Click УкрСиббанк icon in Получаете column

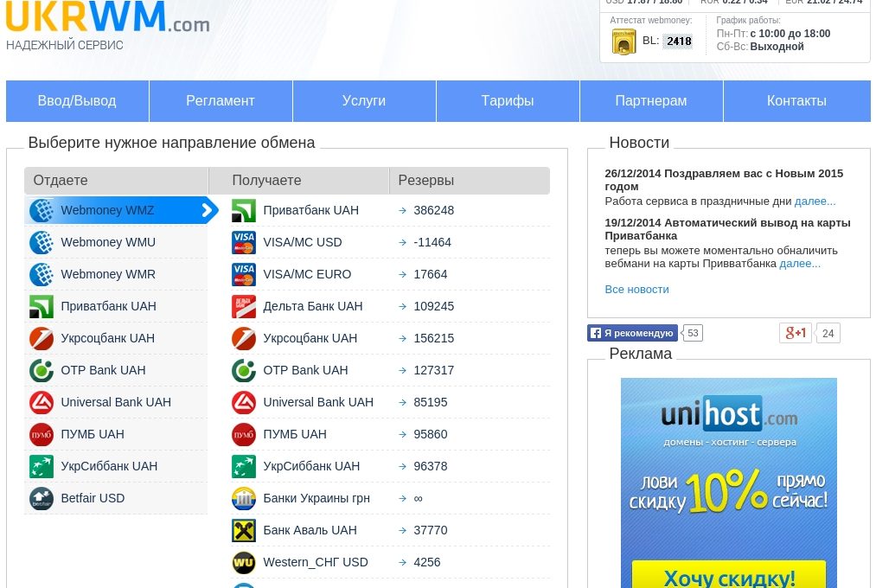(244, 466)
